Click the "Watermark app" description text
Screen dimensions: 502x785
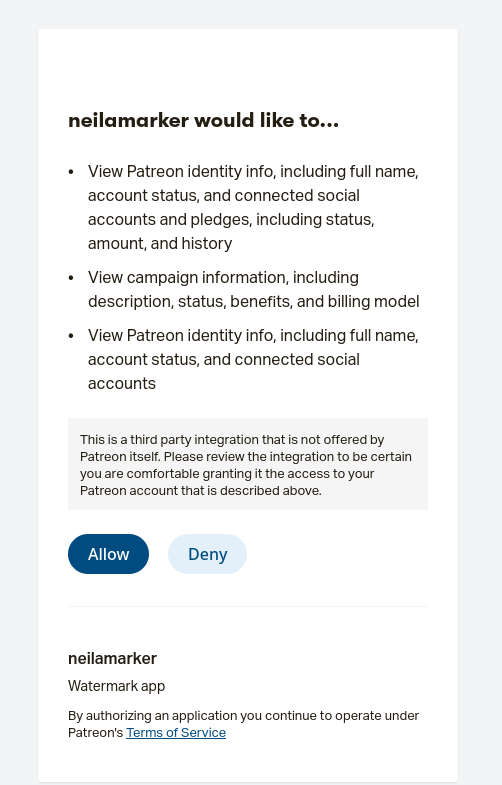pyautogui.click(x=116, y=686)
